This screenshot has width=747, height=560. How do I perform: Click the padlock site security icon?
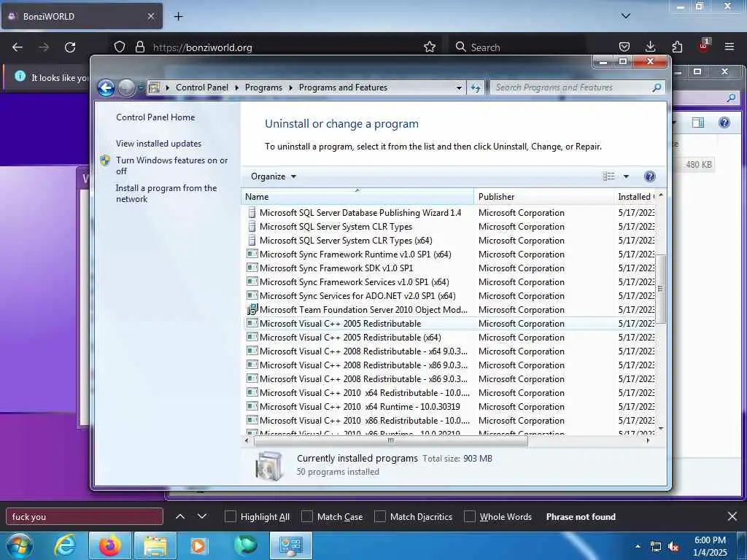point(139,47)
